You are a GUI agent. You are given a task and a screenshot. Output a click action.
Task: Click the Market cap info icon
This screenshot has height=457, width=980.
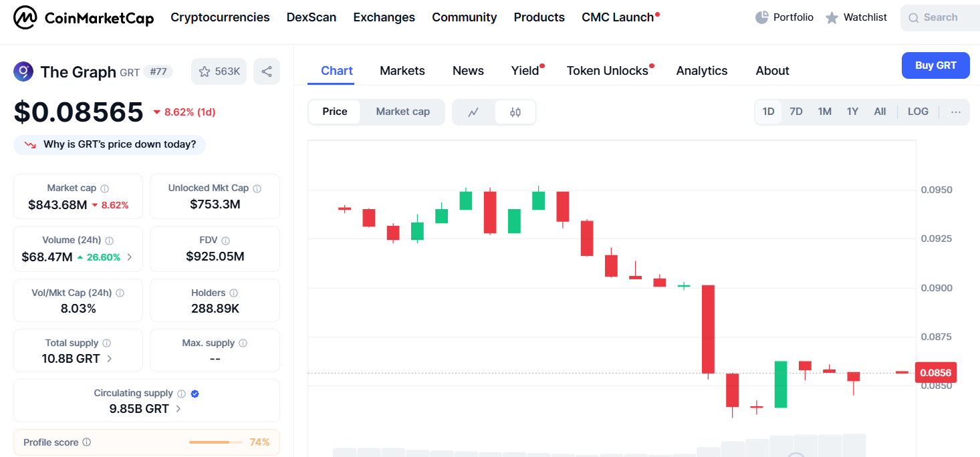[105, 188]
